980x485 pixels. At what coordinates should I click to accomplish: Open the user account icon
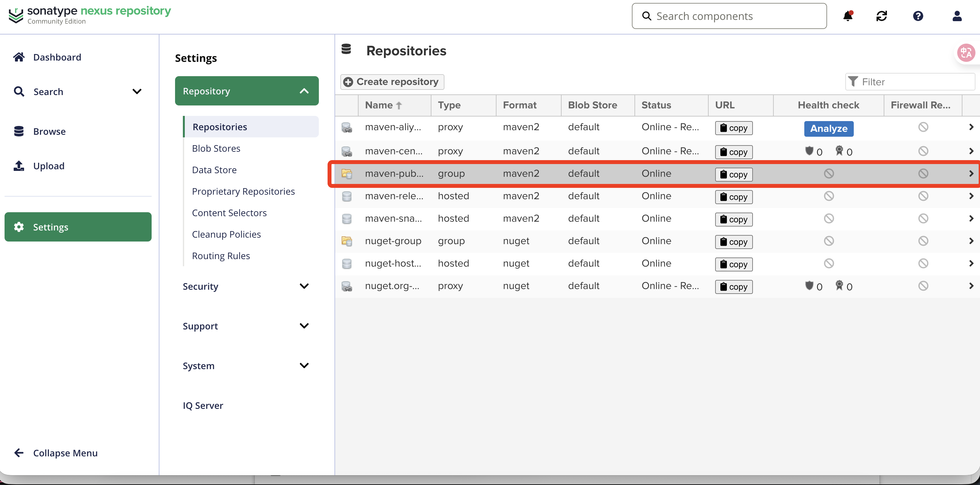point(957,16)
